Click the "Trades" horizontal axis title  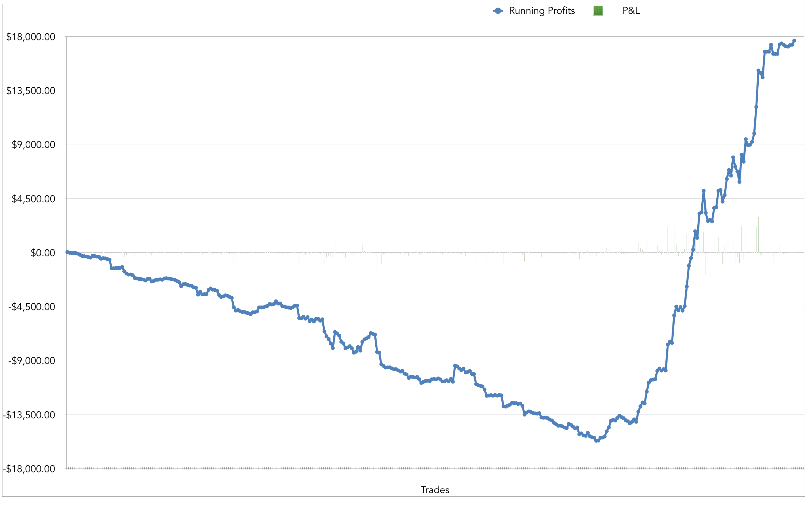click(435, 490)
